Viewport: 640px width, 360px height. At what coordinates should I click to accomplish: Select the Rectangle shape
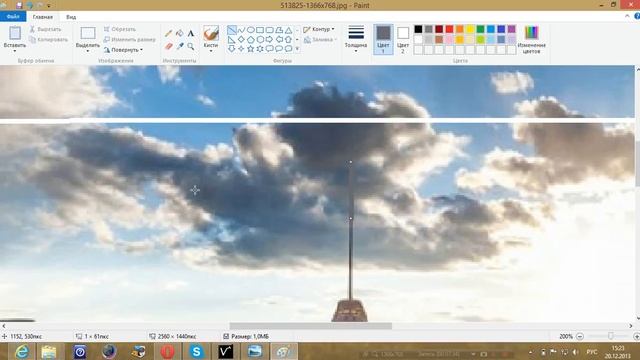tap(260, 30)
